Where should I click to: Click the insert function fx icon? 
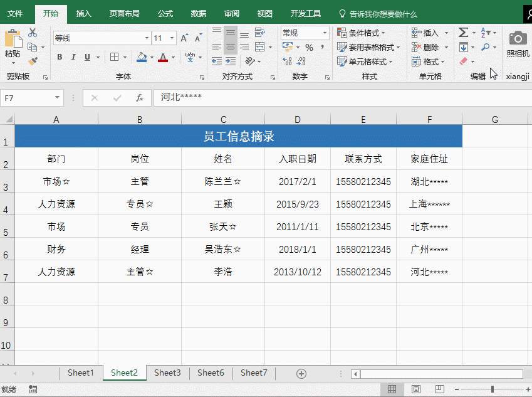140,98
